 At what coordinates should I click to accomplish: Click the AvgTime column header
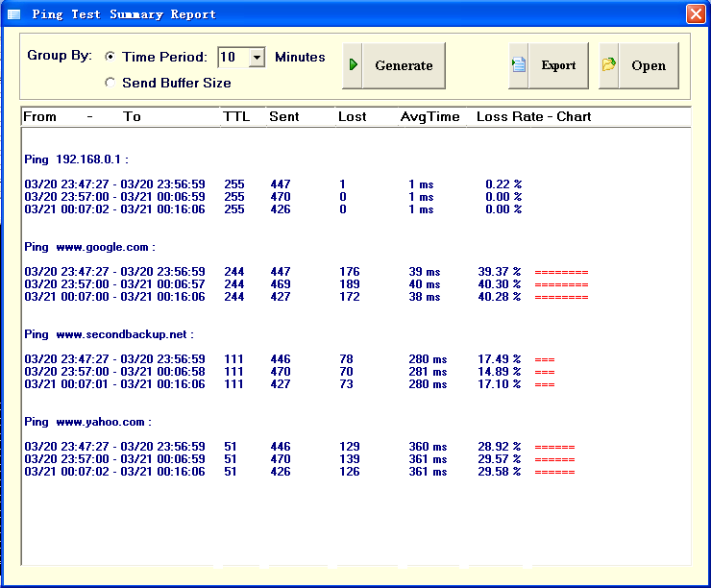click(x=424, y=116)
